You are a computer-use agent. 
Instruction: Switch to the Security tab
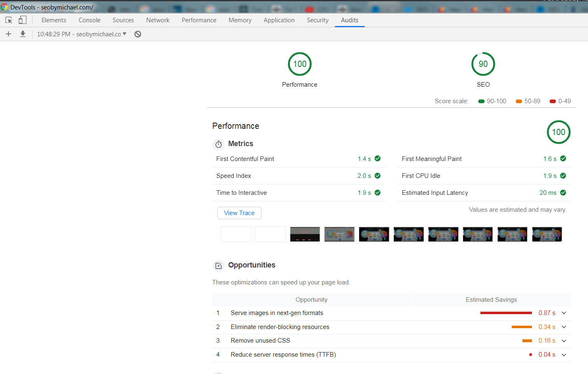[318, 20]
